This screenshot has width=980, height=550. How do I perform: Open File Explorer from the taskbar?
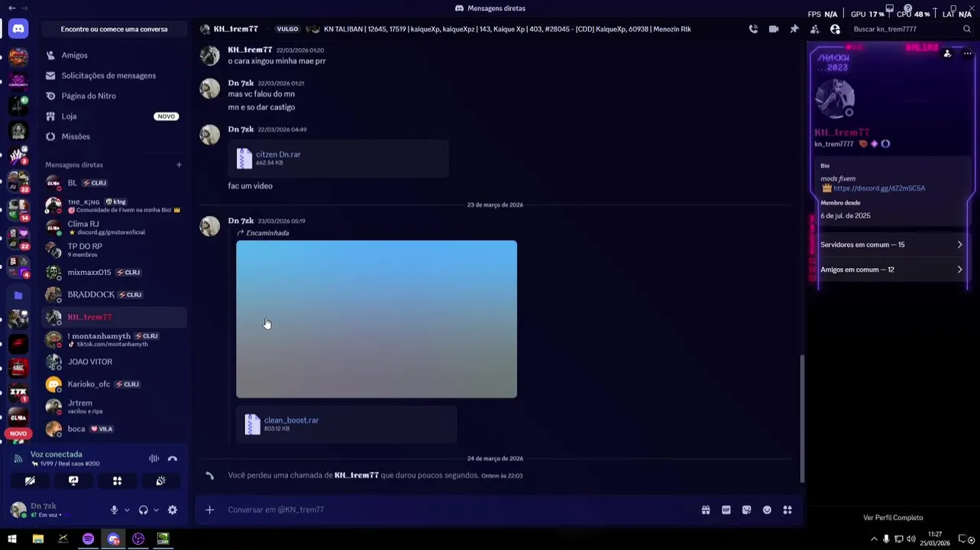coord(37,539)
